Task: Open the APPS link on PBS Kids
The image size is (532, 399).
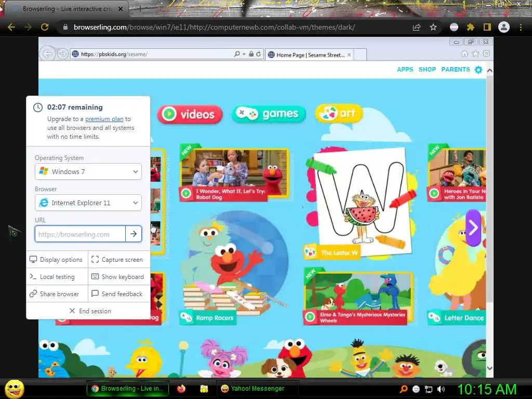Action: point(405,69)
